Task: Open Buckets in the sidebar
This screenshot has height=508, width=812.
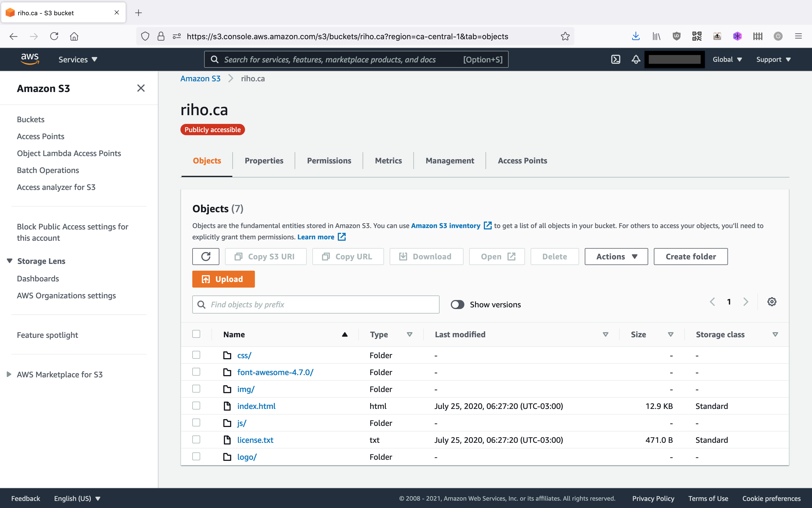Action: [30, 119]
